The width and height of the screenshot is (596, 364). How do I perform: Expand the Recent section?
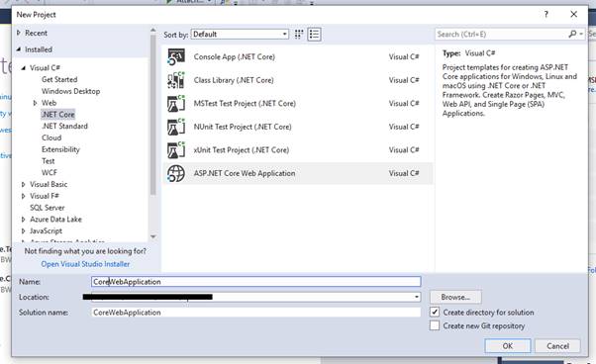(19, 33)
